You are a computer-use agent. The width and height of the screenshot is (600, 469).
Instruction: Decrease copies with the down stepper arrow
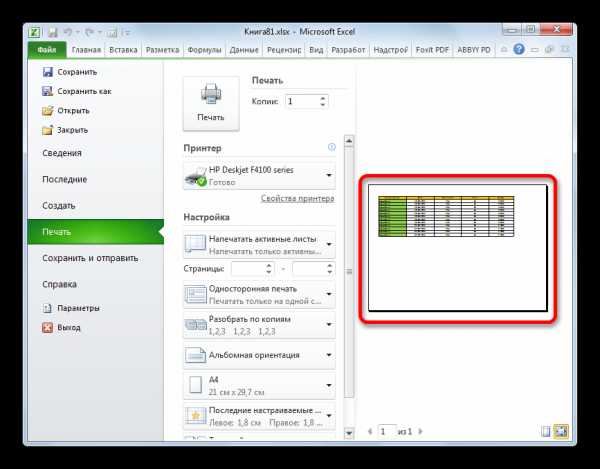point(323,105)
